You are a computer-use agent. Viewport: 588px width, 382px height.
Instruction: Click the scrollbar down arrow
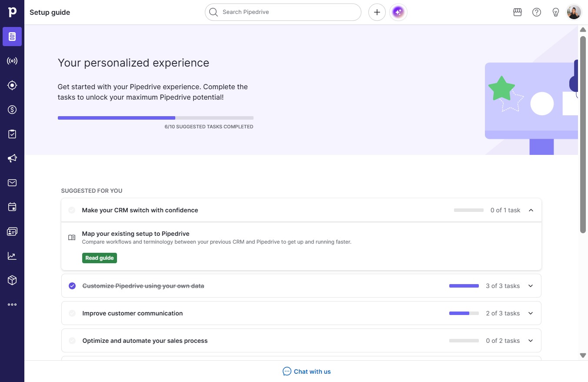click(x=583, y=355)
